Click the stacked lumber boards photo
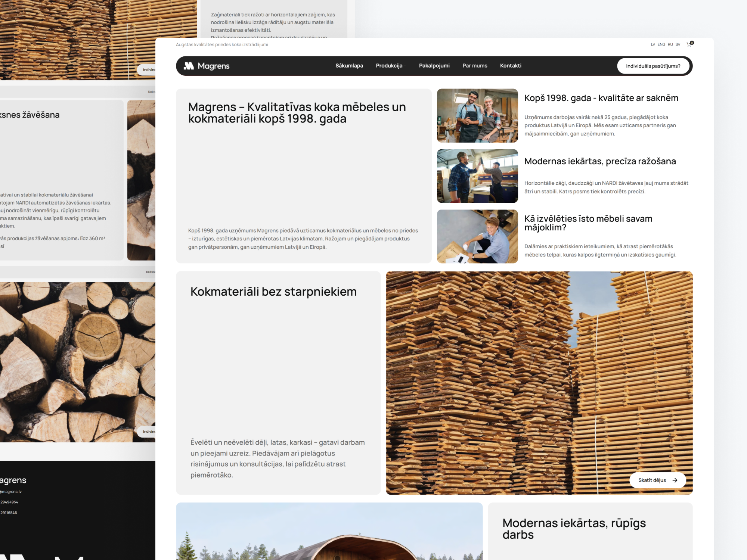Viewport: 747px width, 560px height. point(538,381)
